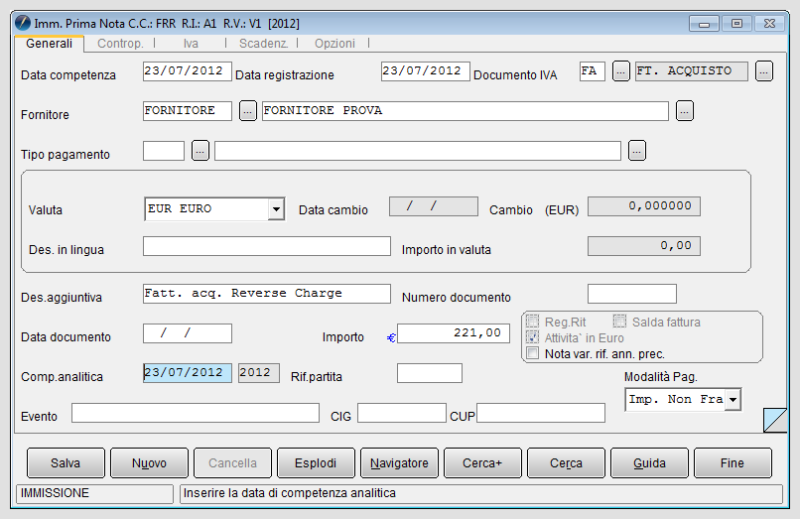Maximize the Imm. Prima Nota window
Viewport: 800px width, 519px height.
click(x=736, y=23)
